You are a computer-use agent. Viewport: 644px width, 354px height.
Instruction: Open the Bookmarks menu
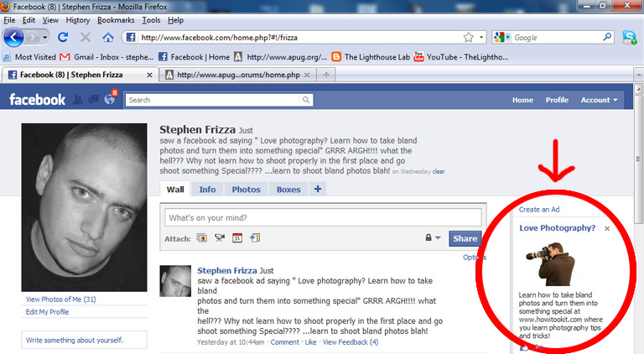(116, 20)
